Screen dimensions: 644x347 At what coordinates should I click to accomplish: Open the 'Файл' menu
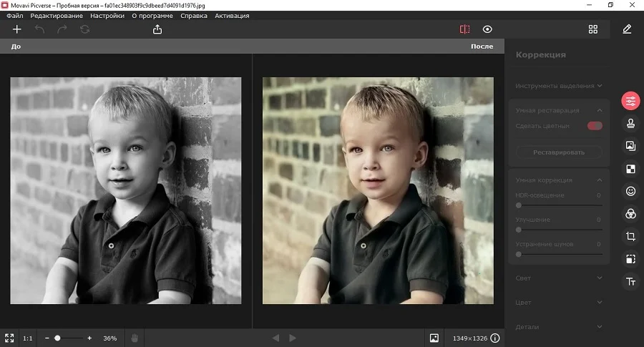[14, 16]
